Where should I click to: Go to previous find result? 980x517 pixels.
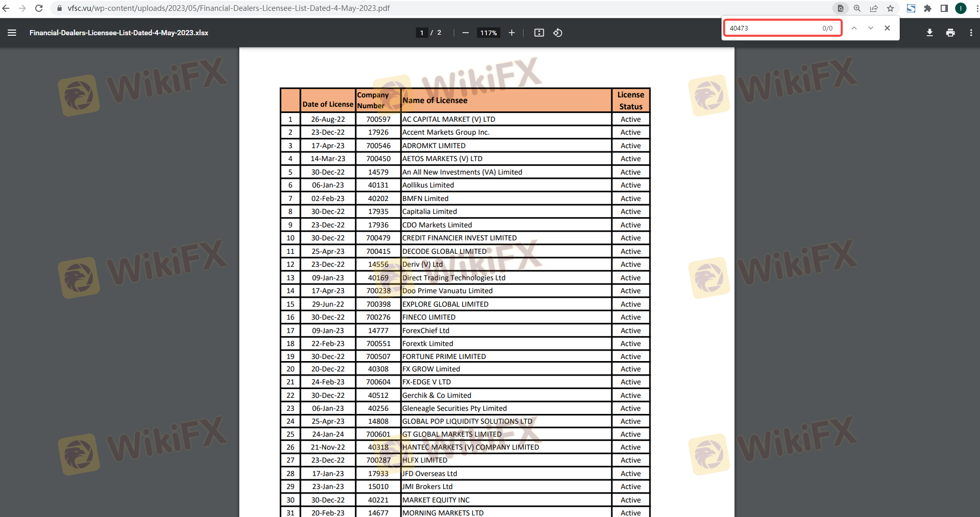tap(854, 28)
